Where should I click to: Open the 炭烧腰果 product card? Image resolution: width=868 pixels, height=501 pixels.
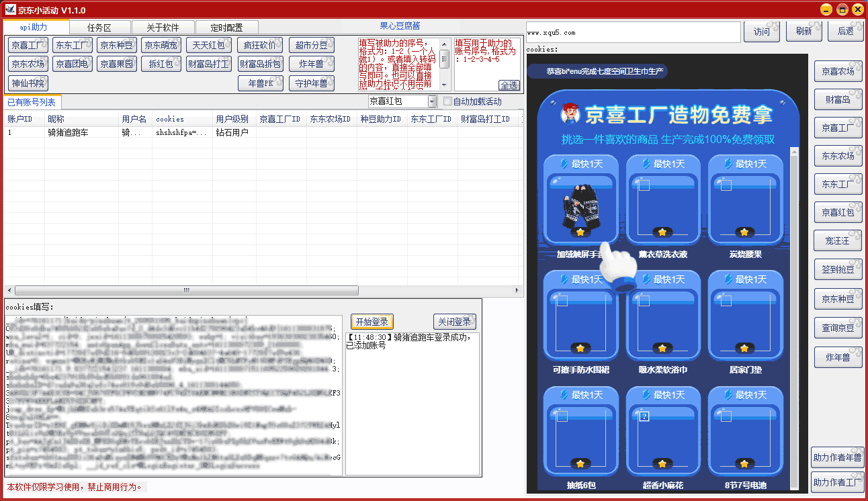click(x=745, y=200)
